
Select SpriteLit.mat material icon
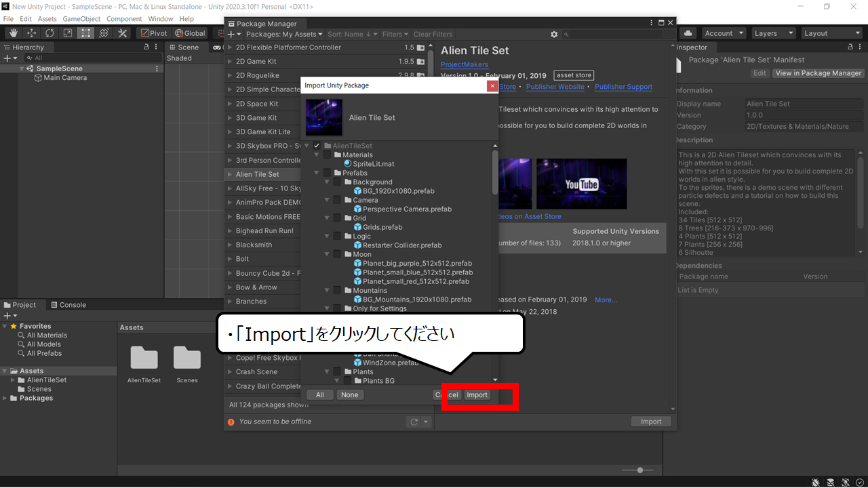coord(347,163)
